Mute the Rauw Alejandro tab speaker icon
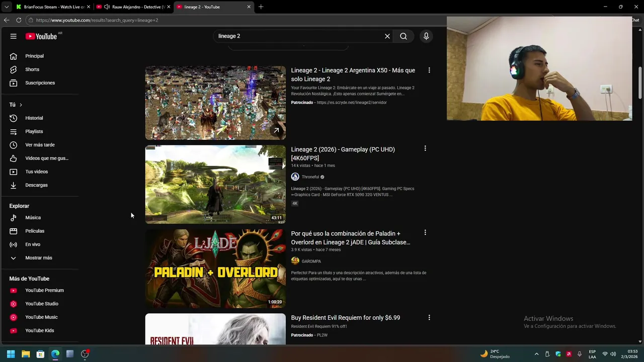The height and width of the screenshot is (362, 644). pyautogui.click(x=107, y=7)
